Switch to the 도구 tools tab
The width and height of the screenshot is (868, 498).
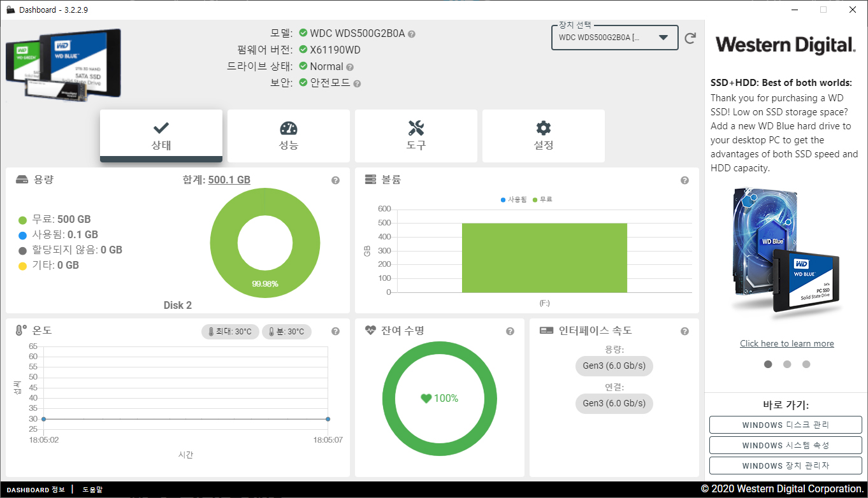pos(416,136)
